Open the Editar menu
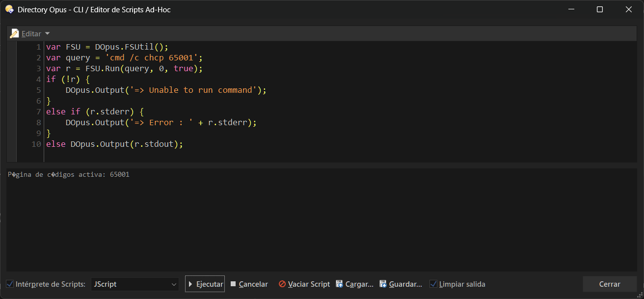644x299 pixels. (31, 33)
